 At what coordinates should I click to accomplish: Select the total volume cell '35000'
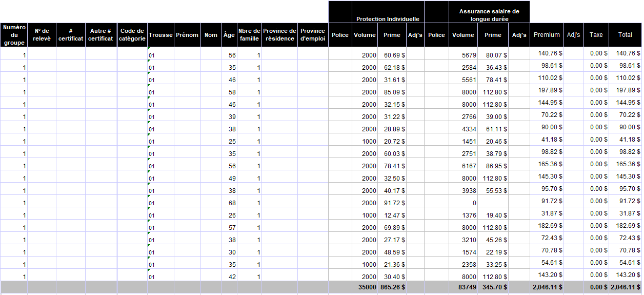365,287
